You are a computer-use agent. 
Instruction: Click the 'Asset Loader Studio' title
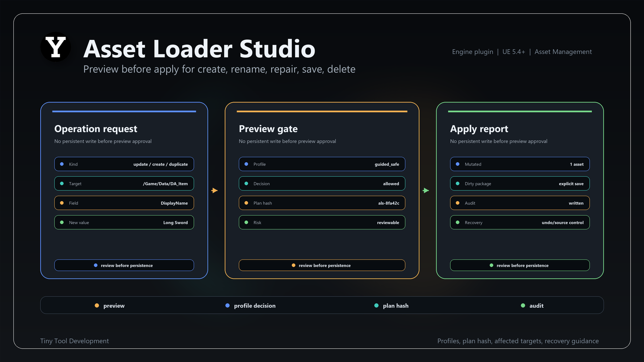[200, 49]
